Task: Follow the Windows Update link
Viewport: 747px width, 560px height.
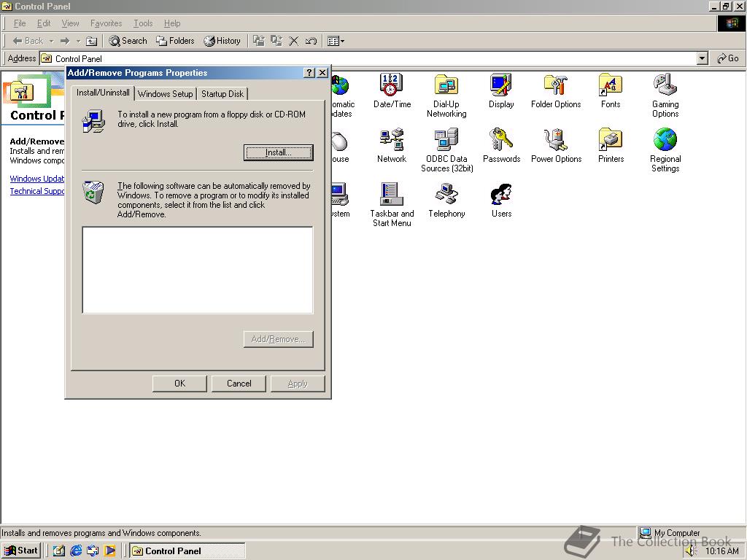Action: pyautogui.click(x=36, y=178)
